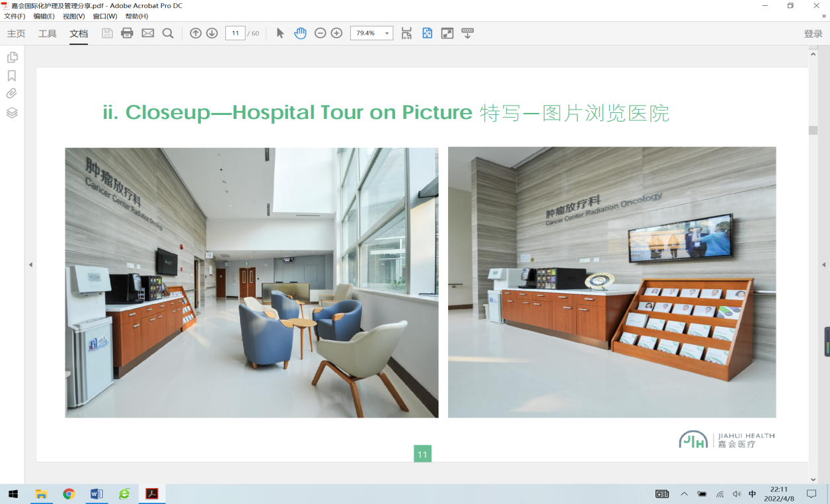
Task: Open the Find text magnifier
Action: tap(168, 33)
